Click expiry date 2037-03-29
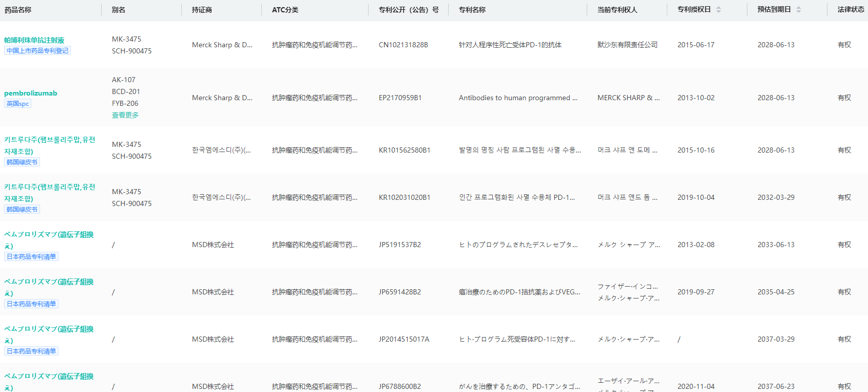Viewport: 868px width, 392px height. 776,340
